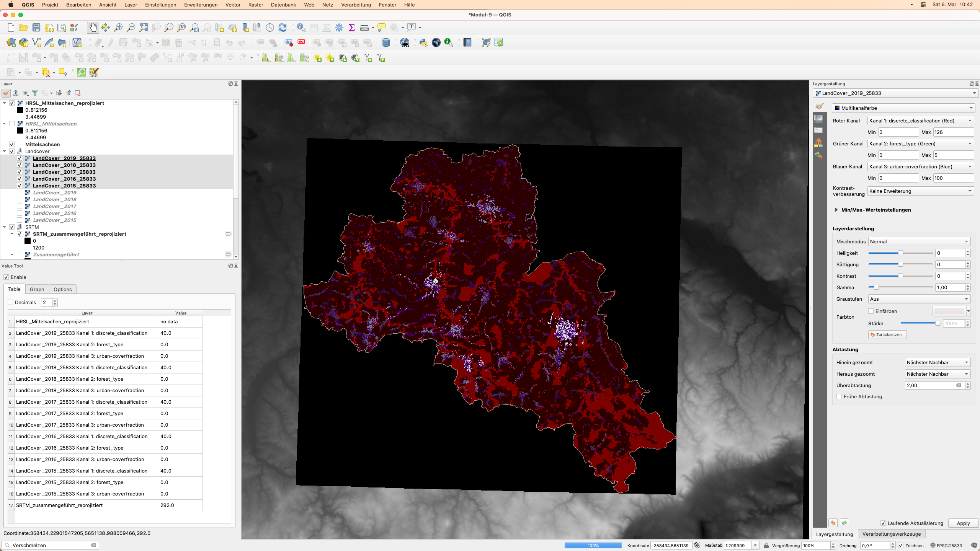Activate the Identify Features tool
This screenshot has width=980, height=551.
click(x=301, y=28)
